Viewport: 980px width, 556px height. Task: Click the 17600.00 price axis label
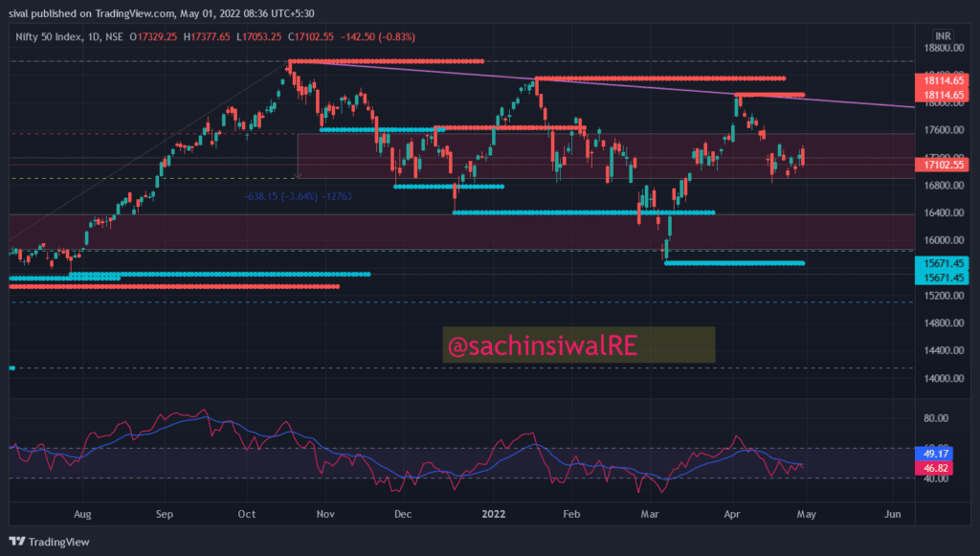click(x=944, y=130)
